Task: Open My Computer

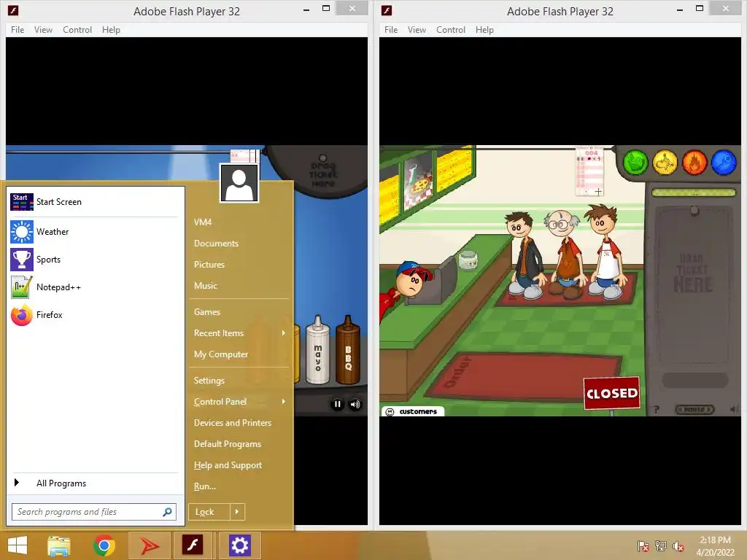Action: pyautogui.click(x=221, y=354)
